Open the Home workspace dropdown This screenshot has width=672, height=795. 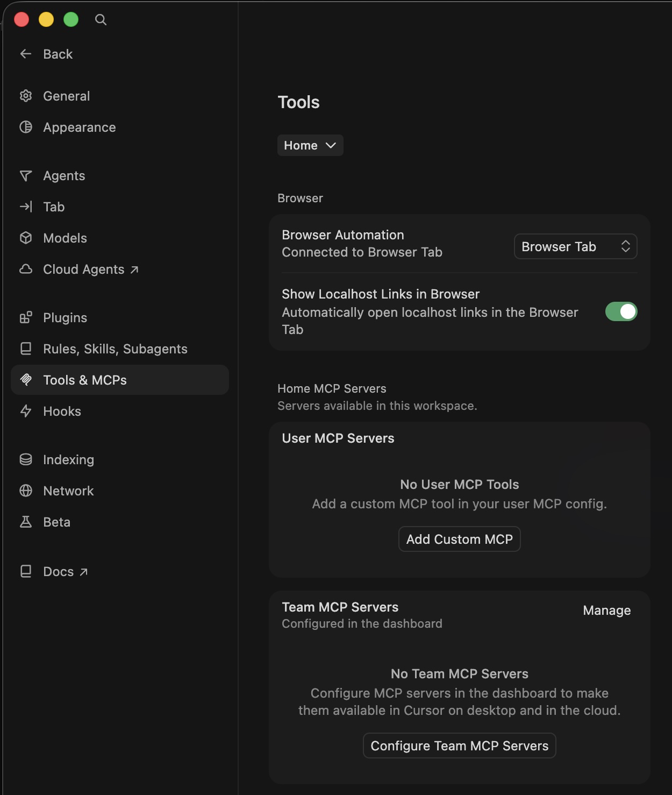tap(310, 145)
